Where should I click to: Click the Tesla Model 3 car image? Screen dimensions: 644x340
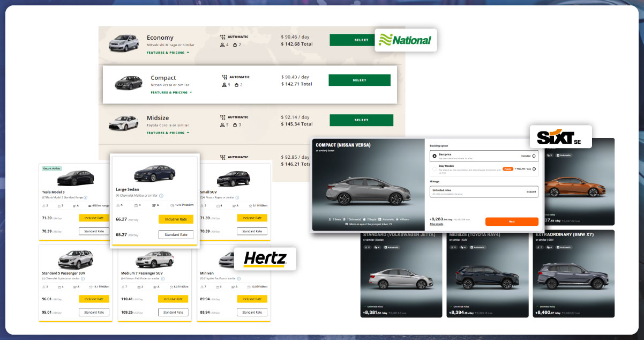tap(76, 178)
